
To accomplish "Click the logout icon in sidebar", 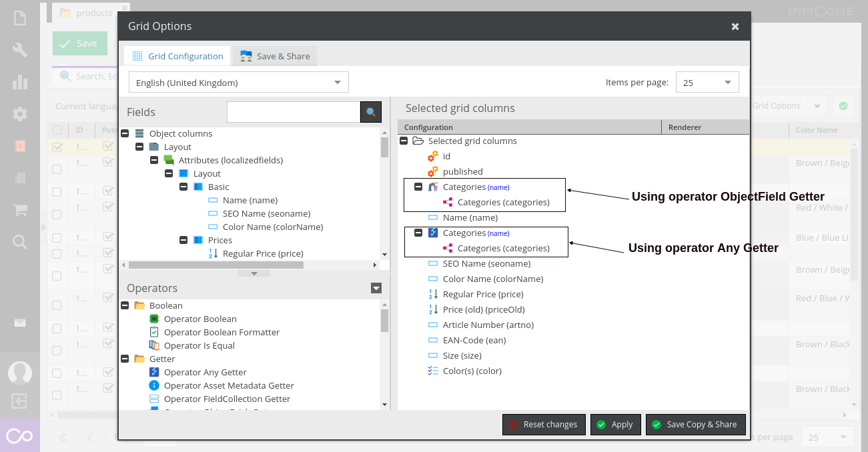I will (x=20, y=401).
